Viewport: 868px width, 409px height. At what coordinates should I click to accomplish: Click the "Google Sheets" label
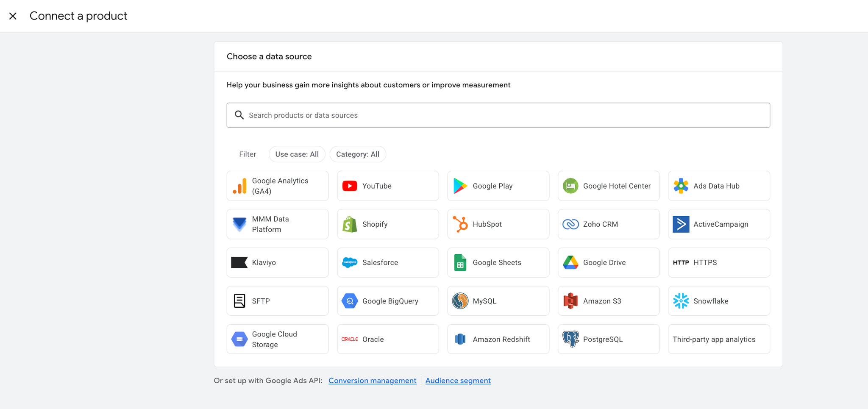tap(497, 263)
